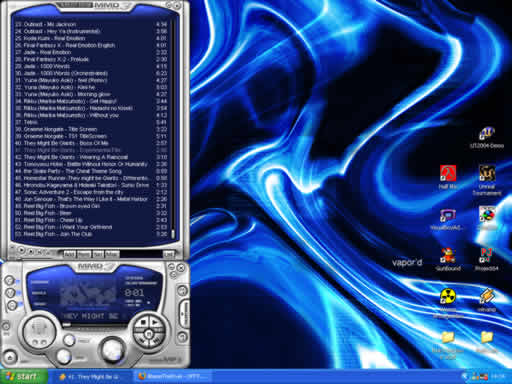Select track Outkast - Ms Jackson
Viewport: 512px width, 384px height.
point(91,24)
